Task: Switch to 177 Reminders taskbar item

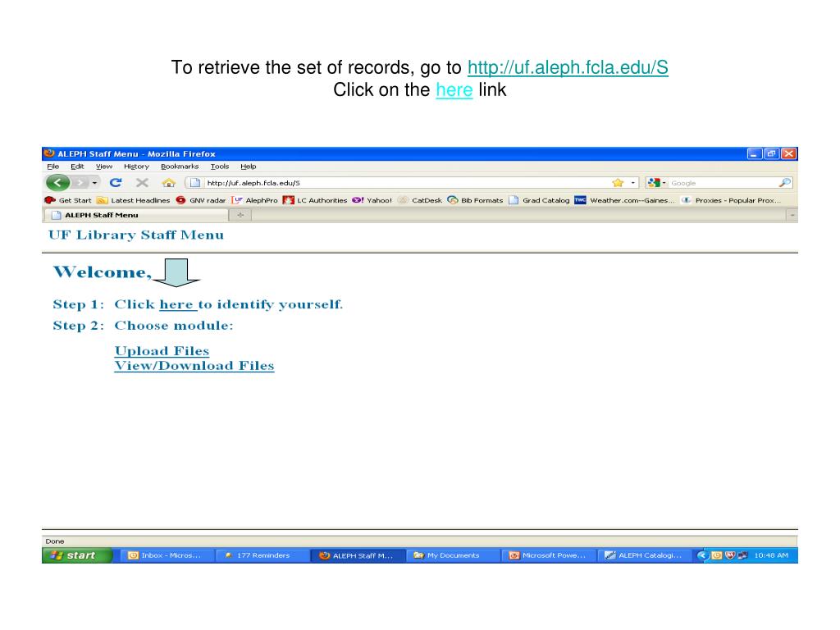Action: (x=262, y=555)
